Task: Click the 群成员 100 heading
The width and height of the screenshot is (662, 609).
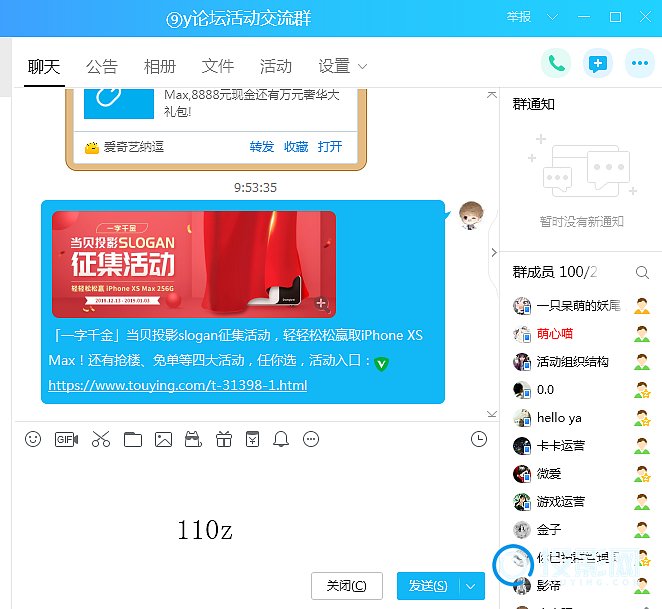Action: [x=554, y=272]
